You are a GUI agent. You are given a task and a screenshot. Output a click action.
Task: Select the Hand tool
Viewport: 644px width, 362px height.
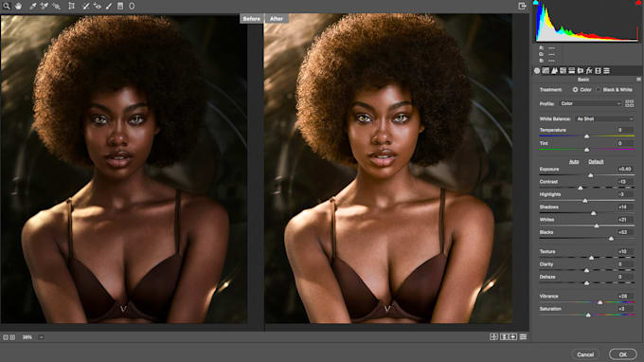(x=19, y=7)
